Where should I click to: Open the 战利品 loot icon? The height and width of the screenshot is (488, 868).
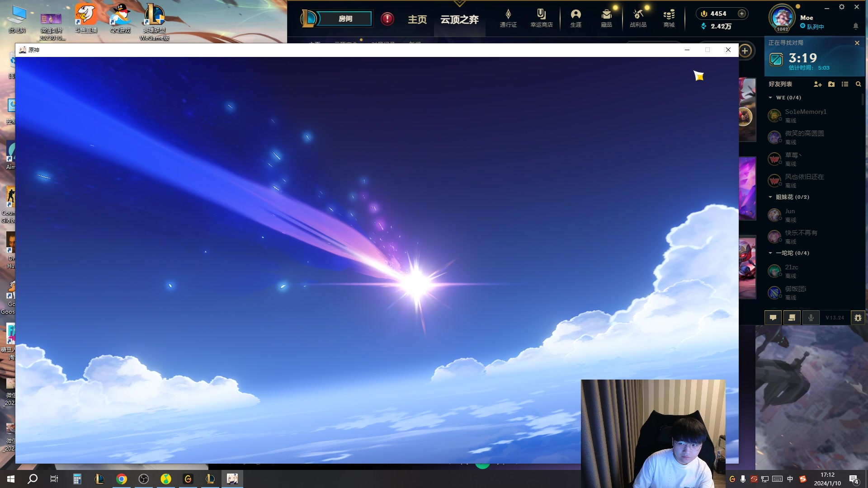point(638,19)
